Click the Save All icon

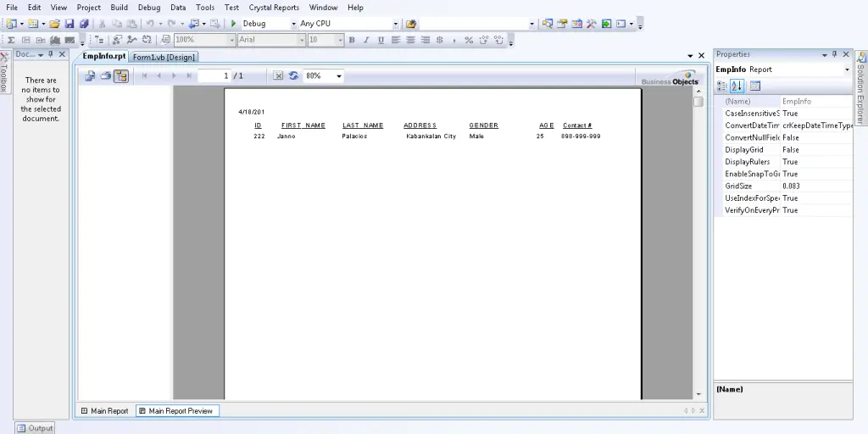coord(84,24)
